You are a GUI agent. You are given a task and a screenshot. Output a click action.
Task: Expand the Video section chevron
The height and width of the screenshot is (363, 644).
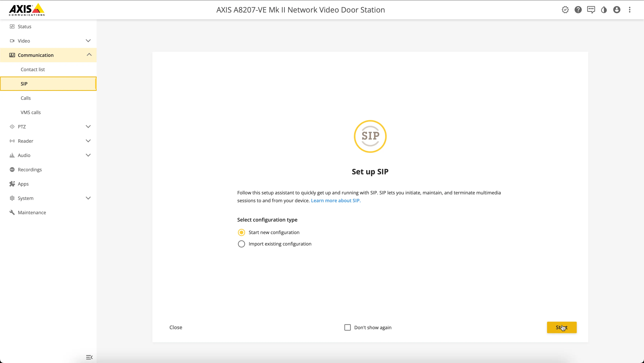coord(88,41)
